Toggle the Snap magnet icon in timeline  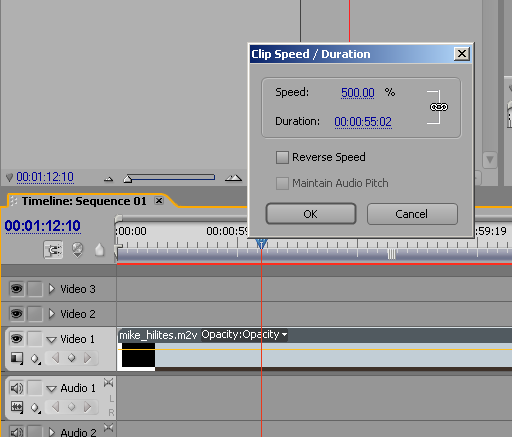click(x=53, y=250)
